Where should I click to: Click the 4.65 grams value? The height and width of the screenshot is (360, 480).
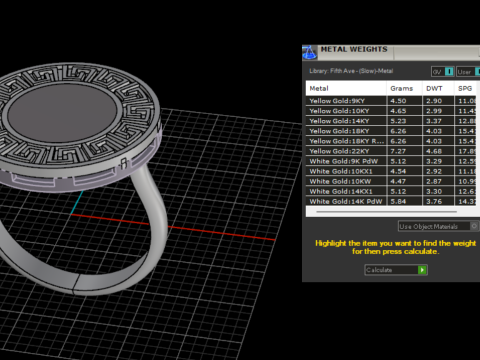(398, 111)
